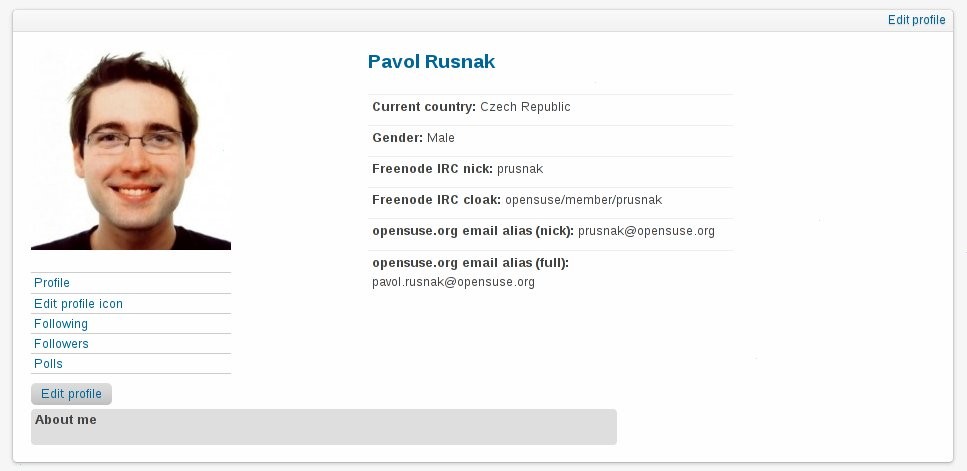The width and height of the screenshot is (967, 471).
Task: Open the Edit profile icon menu item
Action: pos(78,304)
